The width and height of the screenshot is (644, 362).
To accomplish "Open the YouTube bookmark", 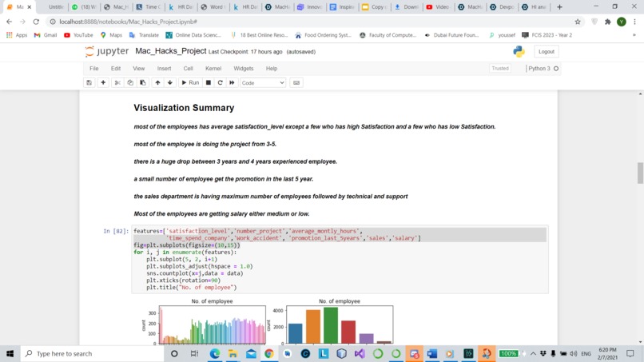I will pyautogui.click(x=78, y=35).
